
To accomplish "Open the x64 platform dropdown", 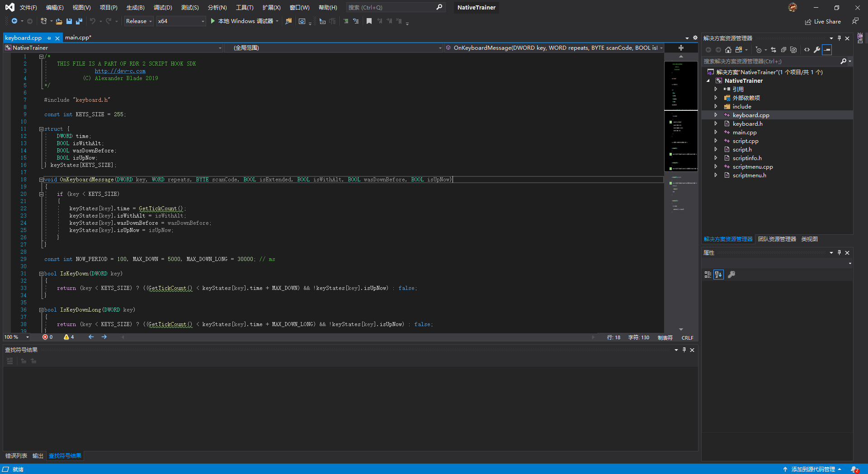I will [181, 21].
